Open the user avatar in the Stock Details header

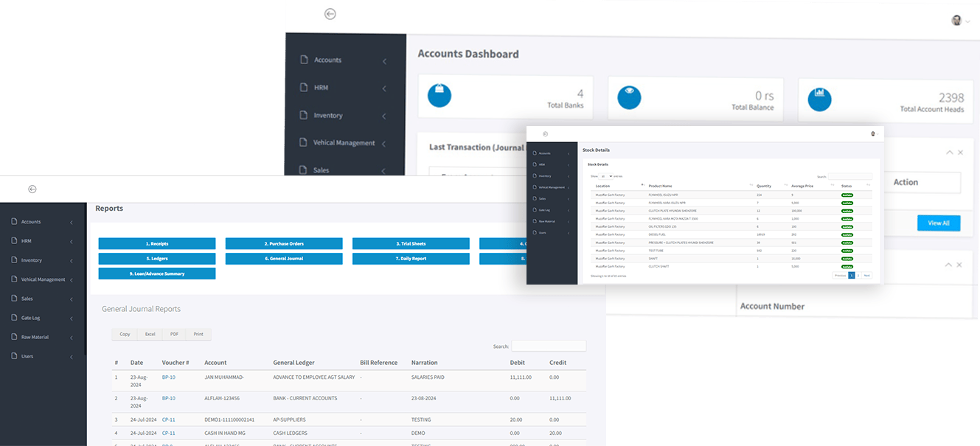[x=873, y=134]
